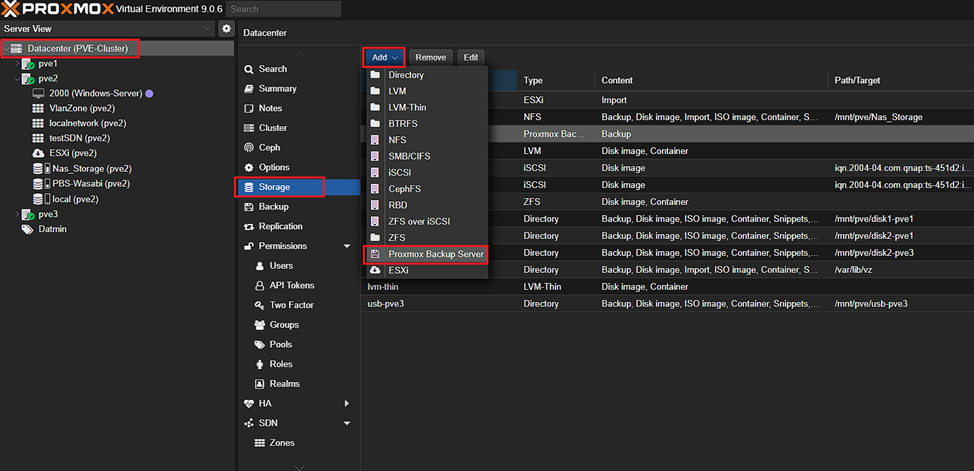Open the Two Factor permissions page
Image resolution: width=974 pixels, height=471 pixels.
coord(290,305)
